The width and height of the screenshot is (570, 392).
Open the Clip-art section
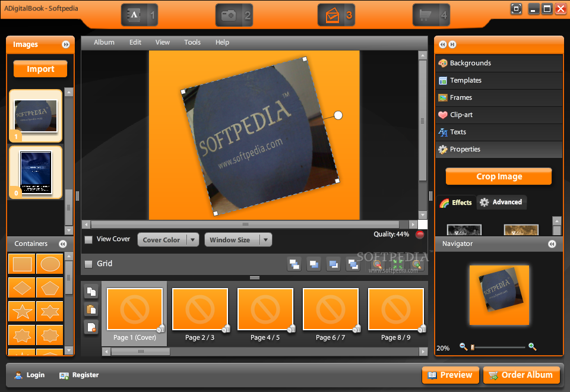click(x=499, y=115)
